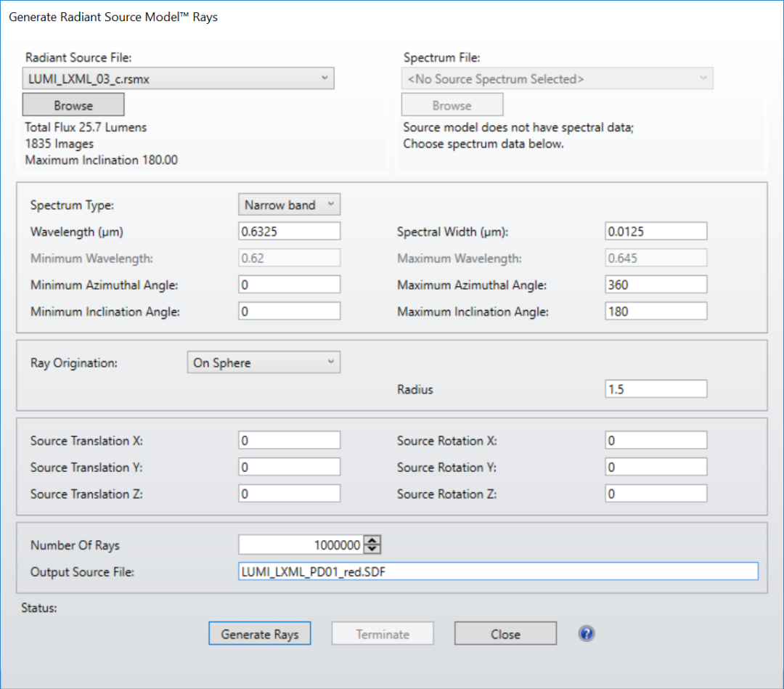This screenshot has height=689, width=784.
Task: Open Radiant Source File dropdown
Action: [x=178, y=78]
